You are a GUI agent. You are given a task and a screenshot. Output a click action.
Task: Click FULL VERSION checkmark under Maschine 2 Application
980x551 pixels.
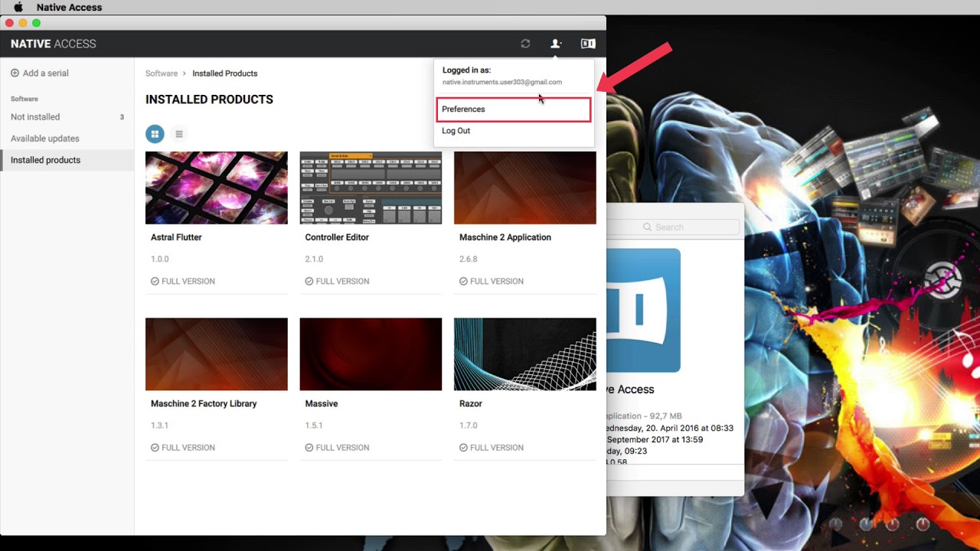(463, 282)
